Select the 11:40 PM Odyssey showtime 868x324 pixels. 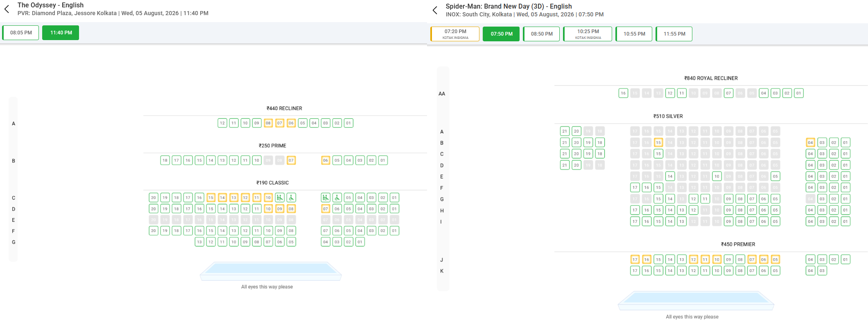(61, 33)
